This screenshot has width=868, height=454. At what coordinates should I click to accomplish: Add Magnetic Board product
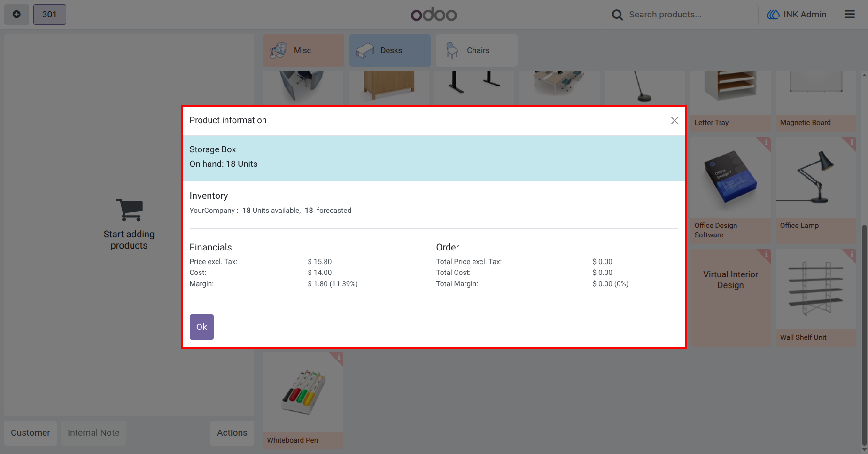(816, 101)
